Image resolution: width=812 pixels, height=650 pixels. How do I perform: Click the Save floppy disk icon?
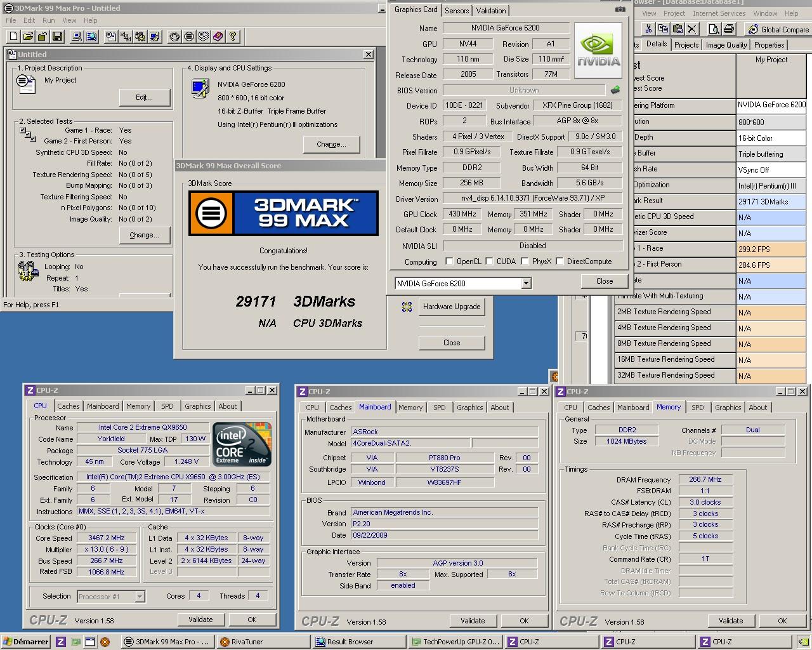coord(57,37)
